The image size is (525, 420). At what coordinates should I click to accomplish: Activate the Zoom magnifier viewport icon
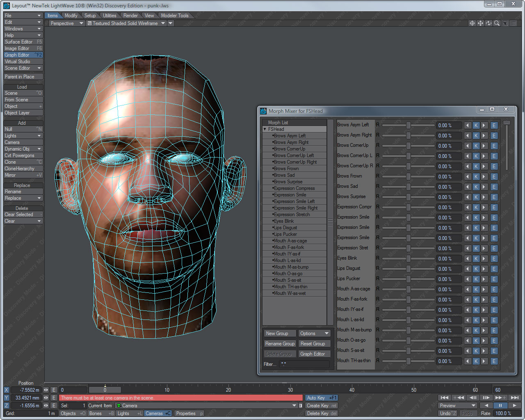tap(497, 23)
